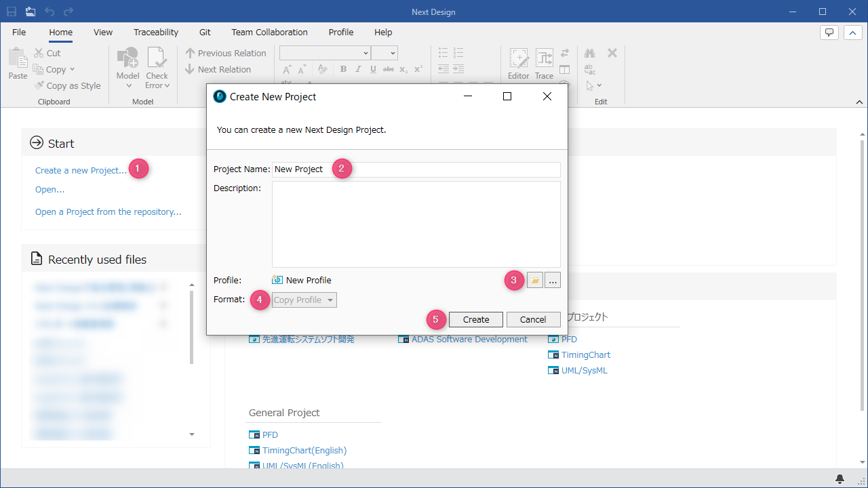The height and width of the screenshot is (488, 868).
Task: Click the Next Relation down arrow
Action: point(190,69)
